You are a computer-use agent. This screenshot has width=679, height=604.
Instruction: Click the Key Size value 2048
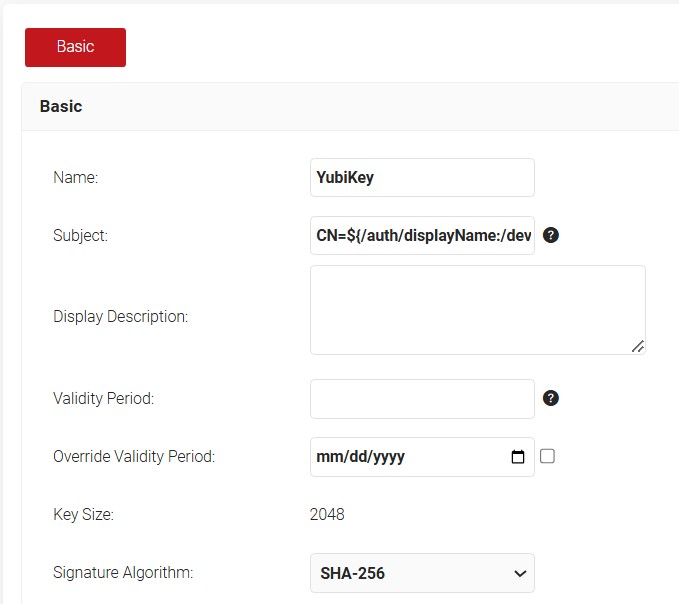coord(327,514)
